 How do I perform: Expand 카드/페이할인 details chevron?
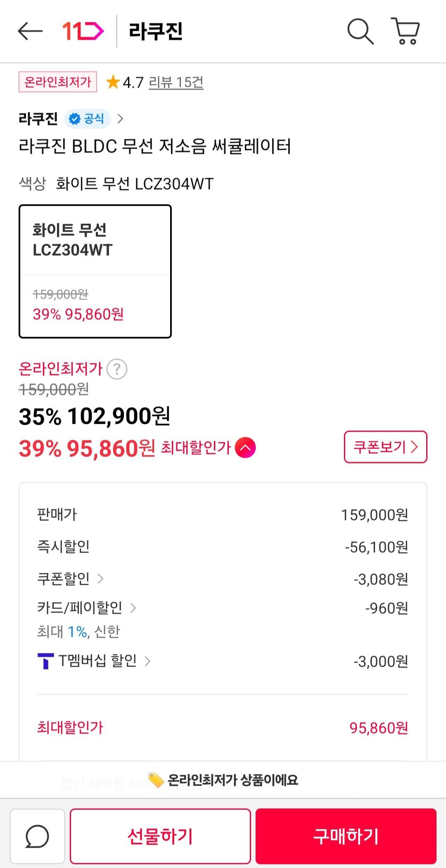[133, 608]
